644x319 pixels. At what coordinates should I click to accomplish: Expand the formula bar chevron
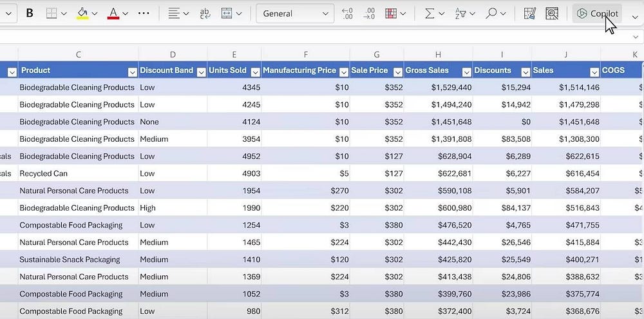(637, 37)
